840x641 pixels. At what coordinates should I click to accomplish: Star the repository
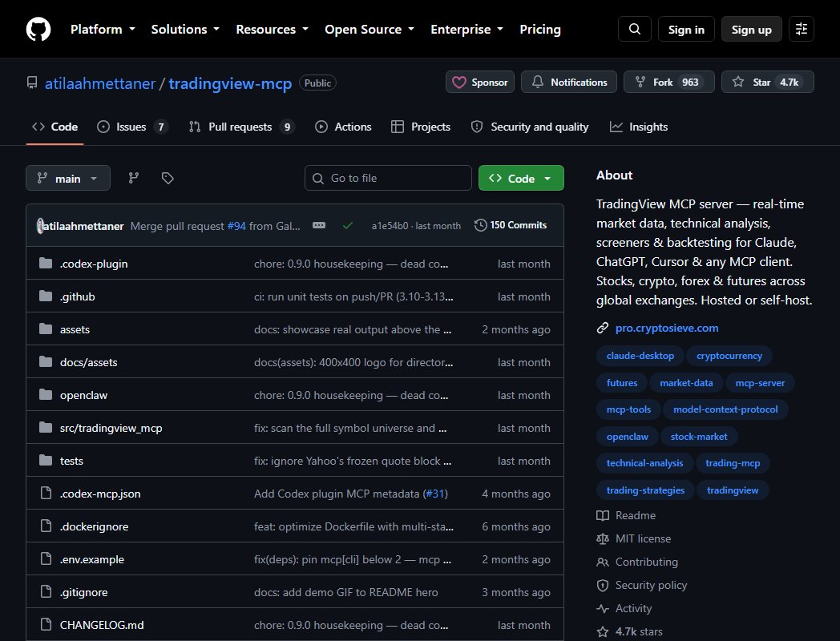[768, 82]
